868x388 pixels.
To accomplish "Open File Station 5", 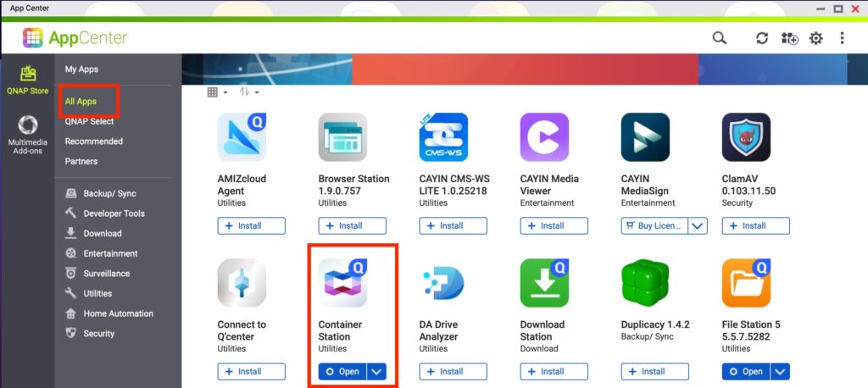I will [746, 371].
